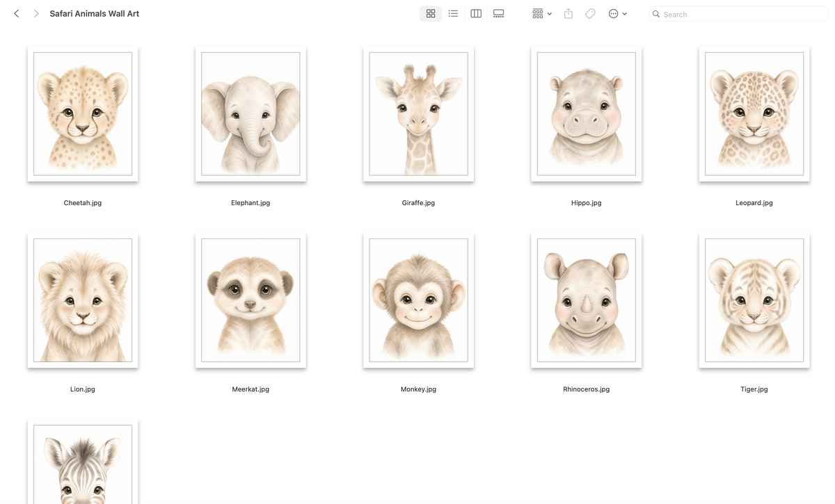
Task: Select the Lion thumbnail
Action: pos(83,300)
